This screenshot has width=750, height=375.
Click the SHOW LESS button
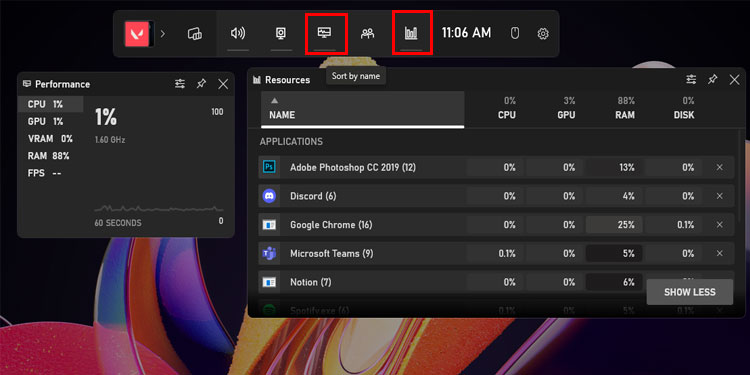coord(690,292)
